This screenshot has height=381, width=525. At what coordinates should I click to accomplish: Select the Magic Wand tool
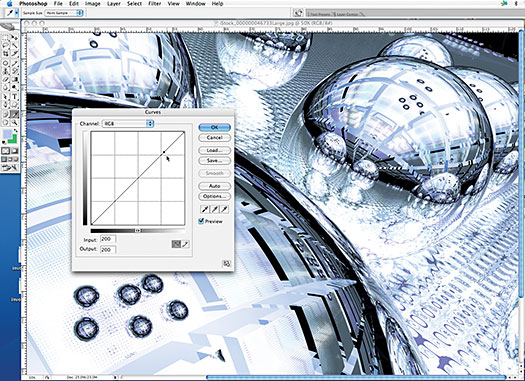tap(14, 45)
